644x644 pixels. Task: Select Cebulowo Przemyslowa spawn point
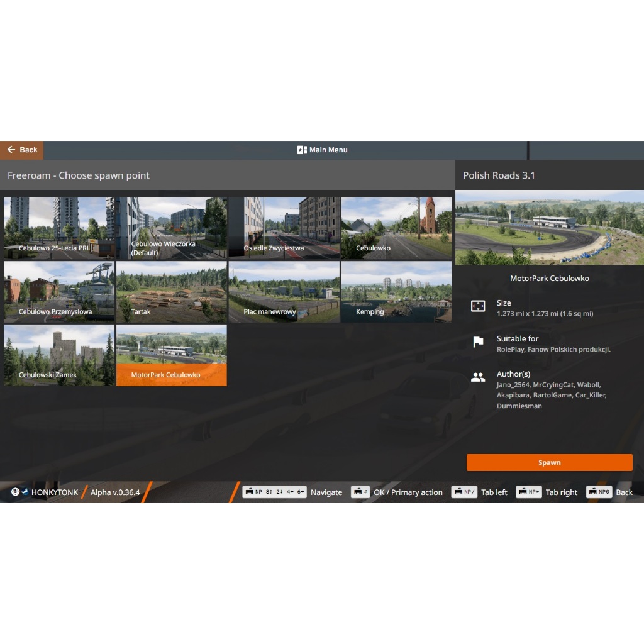pos(59,292)
